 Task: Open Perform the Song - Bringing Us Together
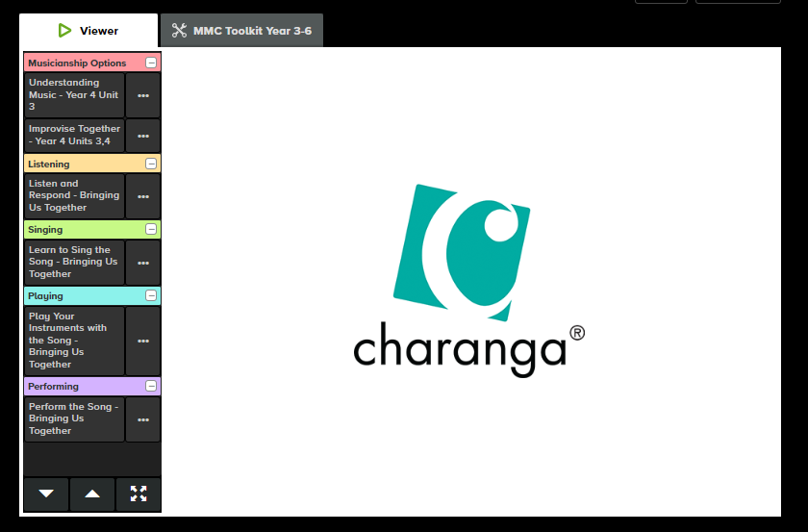[75, 418]
